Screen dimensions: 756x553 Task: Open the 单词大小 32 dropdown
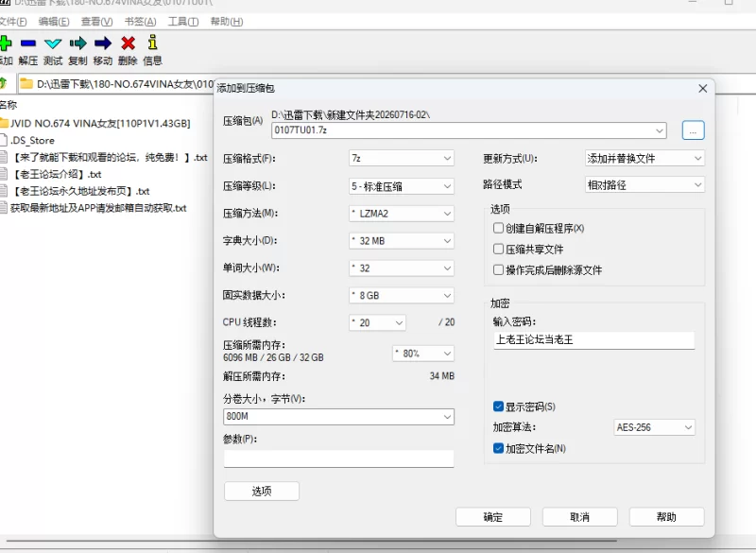401,268
